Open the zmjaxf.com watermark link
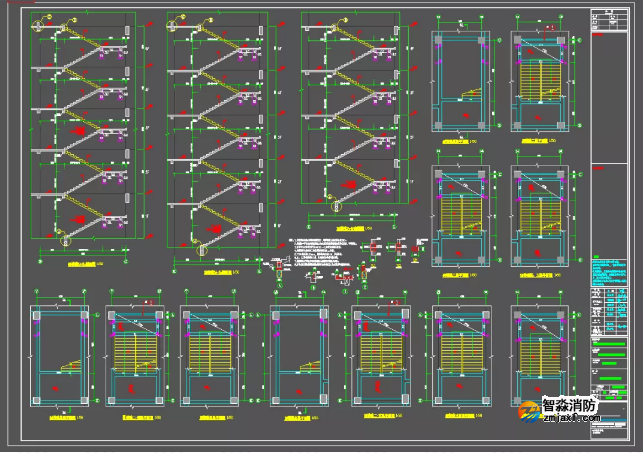This screenshot has height=453, width=643. coord(570,422)
